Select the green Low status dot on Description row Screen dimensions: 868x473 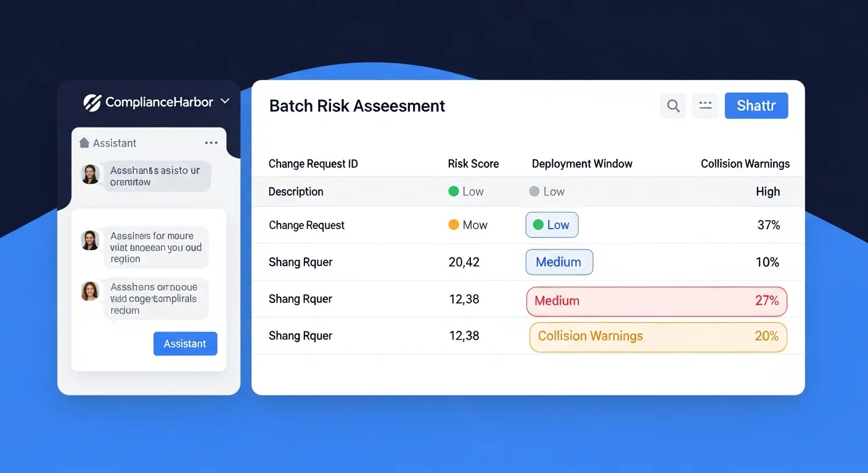tap(454, 192)
